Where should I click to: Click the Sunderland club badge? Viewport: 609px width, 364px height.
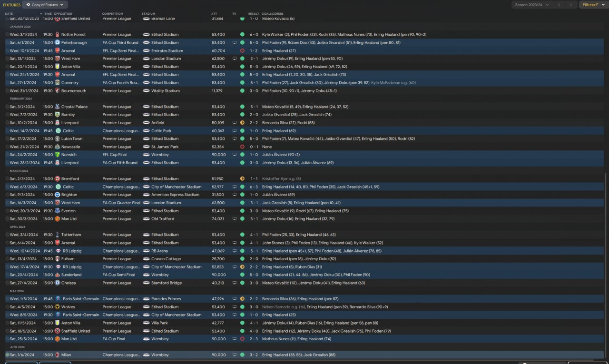tap(58, 275)
